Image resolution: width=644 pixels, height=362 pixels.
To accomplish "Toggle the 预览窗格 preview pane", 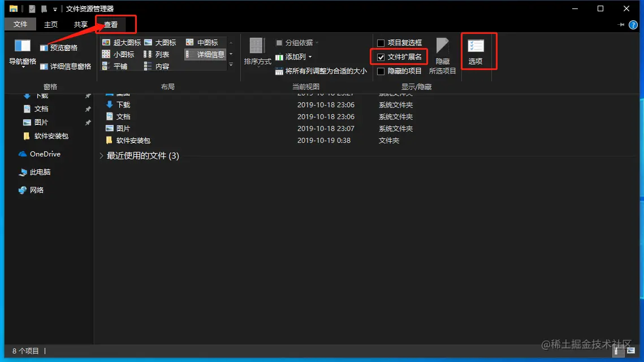I will tap(59, 48).
